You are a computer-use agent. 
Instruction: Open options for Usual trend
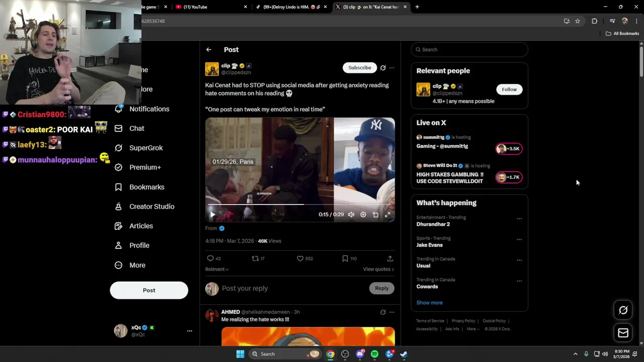point(519,260)
